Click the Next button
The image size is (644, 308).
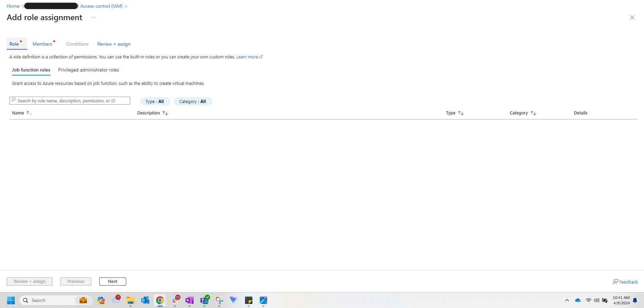(113, 281)
